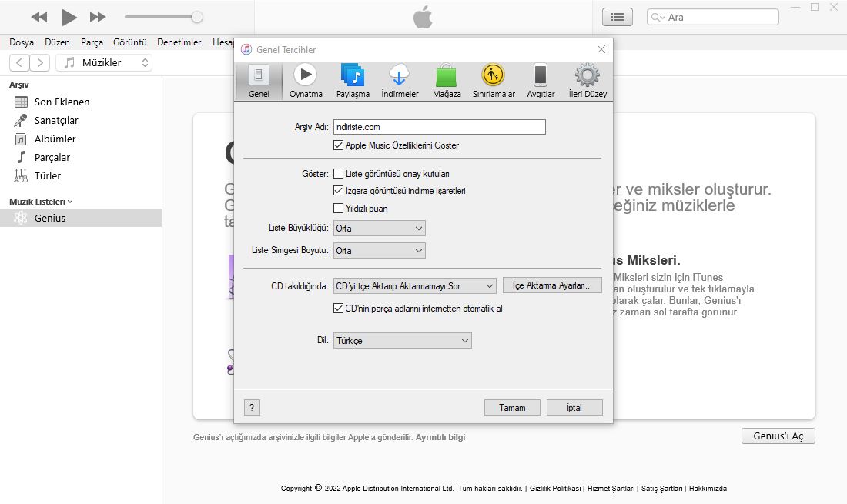Click the Arşiv Adı text field
Image resolution: width=847 pixels, height=504 pixels.
coord(439,127)
